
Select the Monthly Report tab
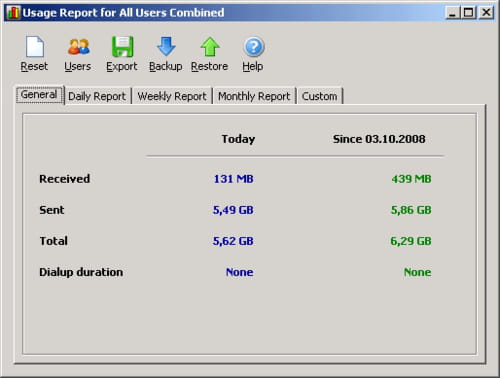(254, 96)
